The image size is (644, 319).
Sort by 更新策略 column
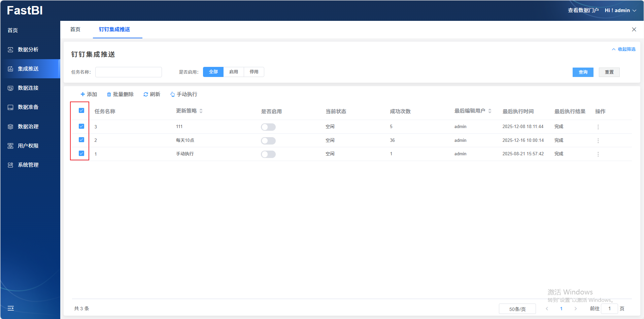coord(201,111)
